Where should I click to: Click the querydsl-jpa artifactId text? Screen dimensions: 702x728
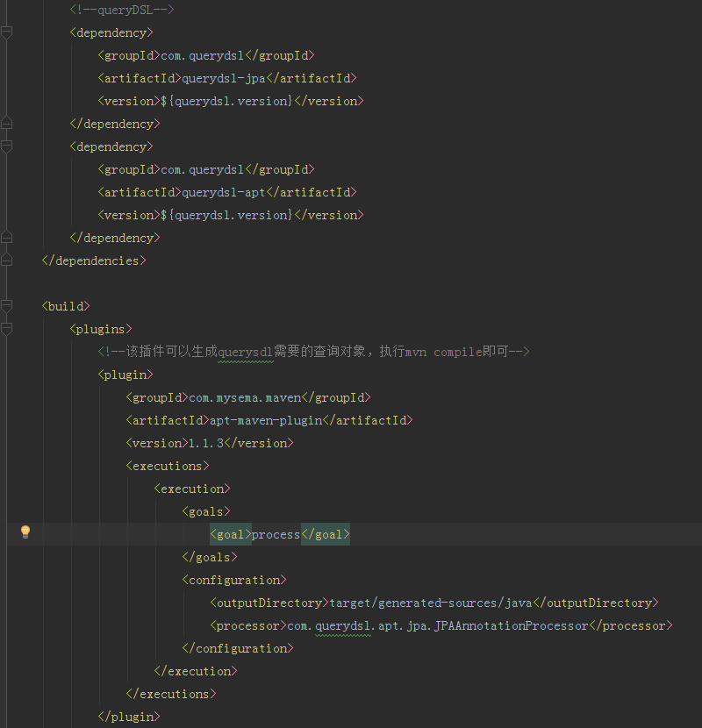[225, 78]
